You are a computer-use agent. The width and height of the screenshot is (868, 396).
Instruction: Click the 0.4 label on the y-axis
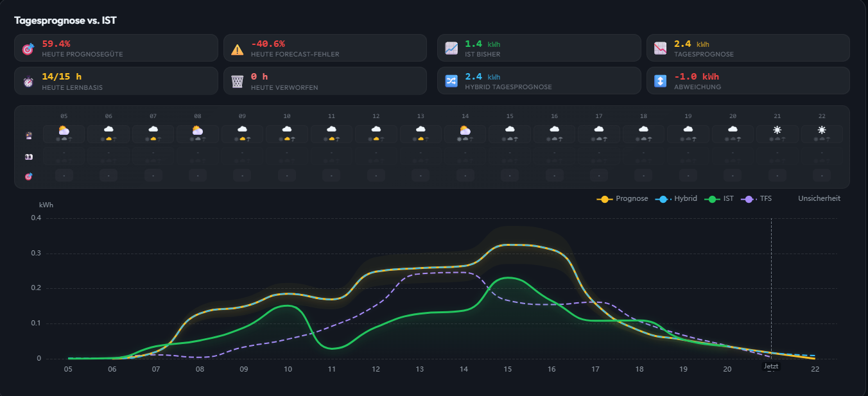[x=36, y=218]
